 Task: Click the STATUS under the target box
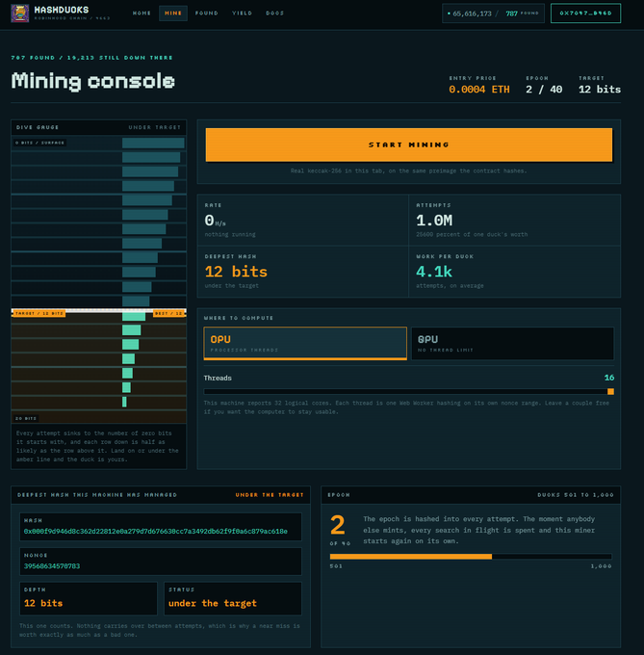[232, 598]
